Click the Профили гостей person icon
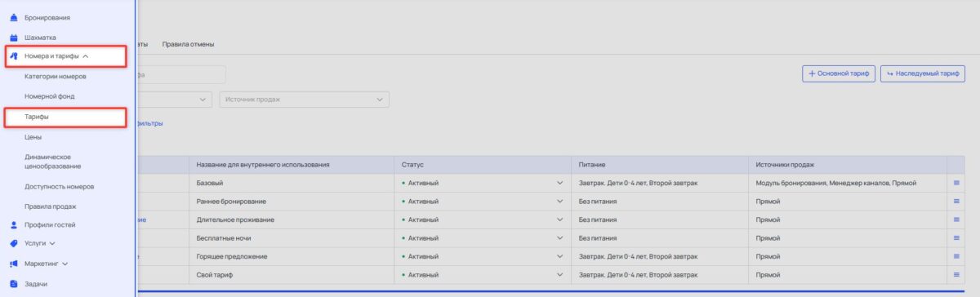 [x=14, y=224]
